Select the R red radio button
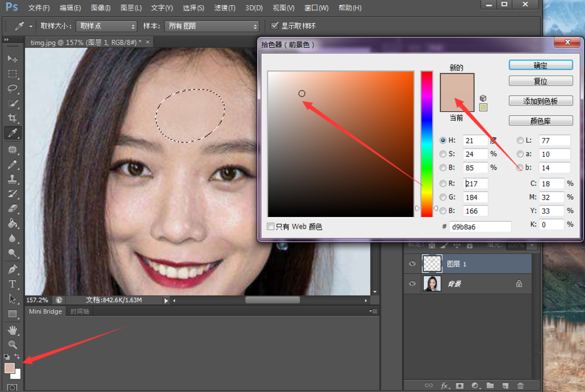 coord(443,184)
